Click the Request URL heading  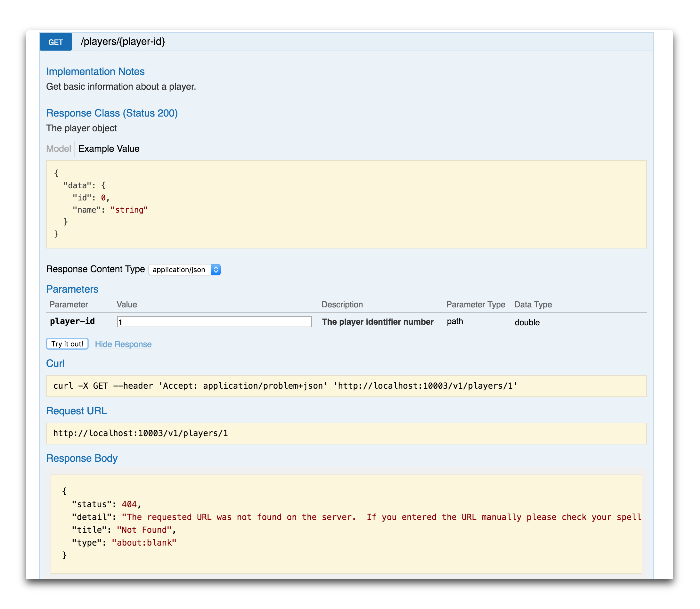[77, 411]
